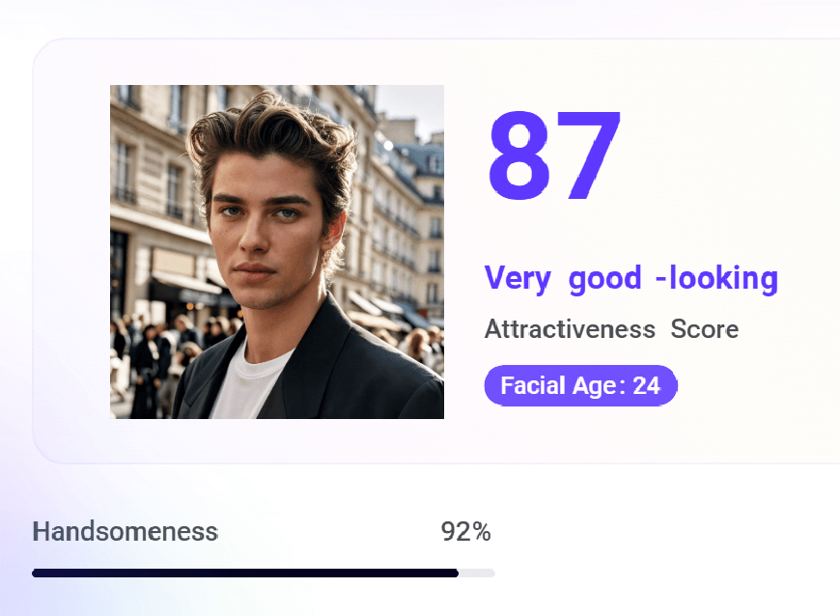Select the "Very good-looking" rating text
Image resolution: width=840 pixels, height=616 pixels.
point(630,278)
